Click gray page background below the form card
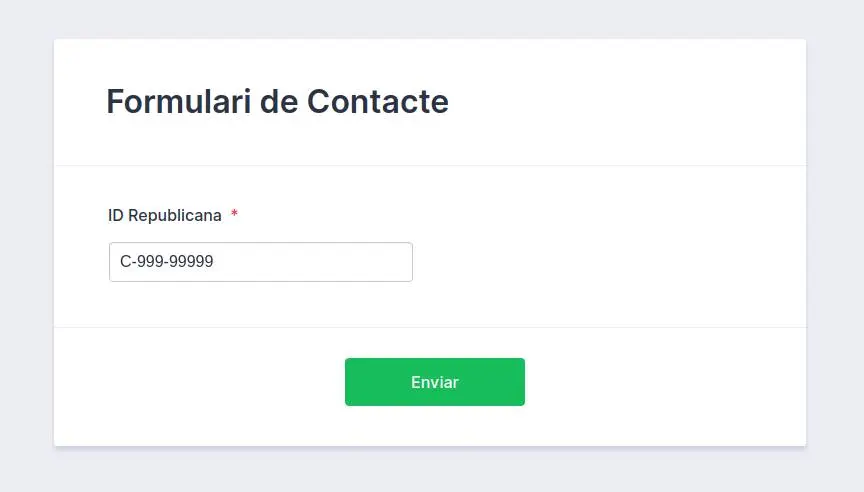The width and height of the screenshot is (864, 492). click(432, 470)
